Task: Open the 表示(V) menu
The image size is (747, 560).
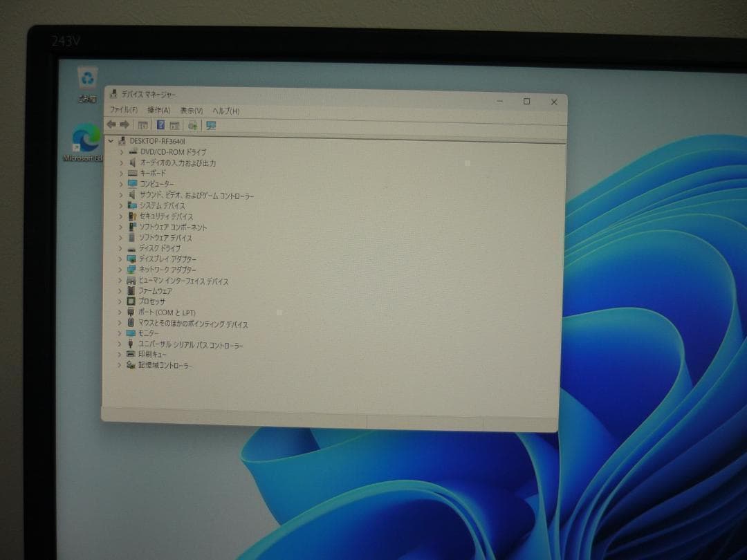Action: tap(192, 111)
